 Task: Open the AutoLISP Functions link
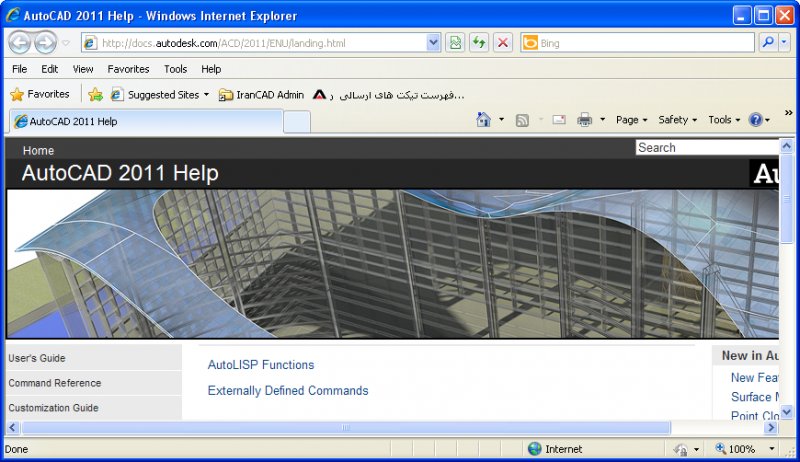click(261, 365)
